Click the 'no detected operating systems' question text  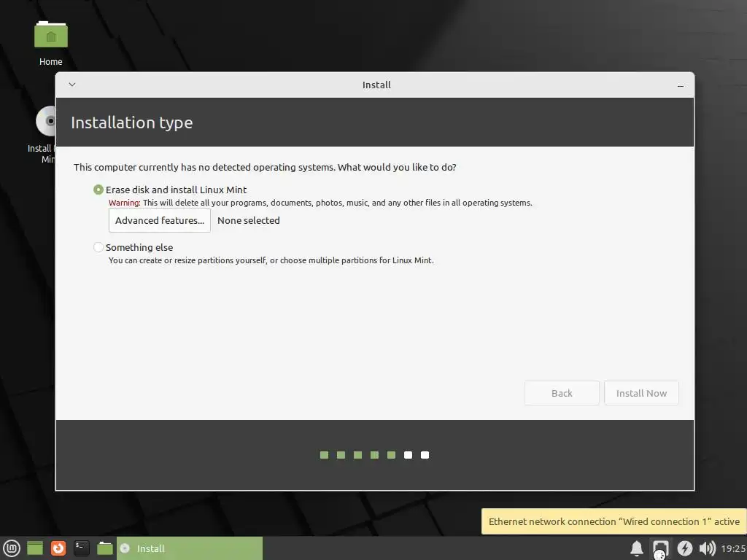pos(265,167)
